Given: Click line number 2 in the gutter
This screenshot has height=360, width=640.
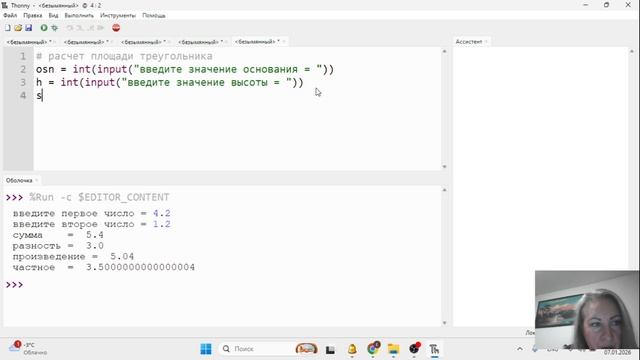Looking at the screenshot, I should pyautogui.click(x=23, y=69).
